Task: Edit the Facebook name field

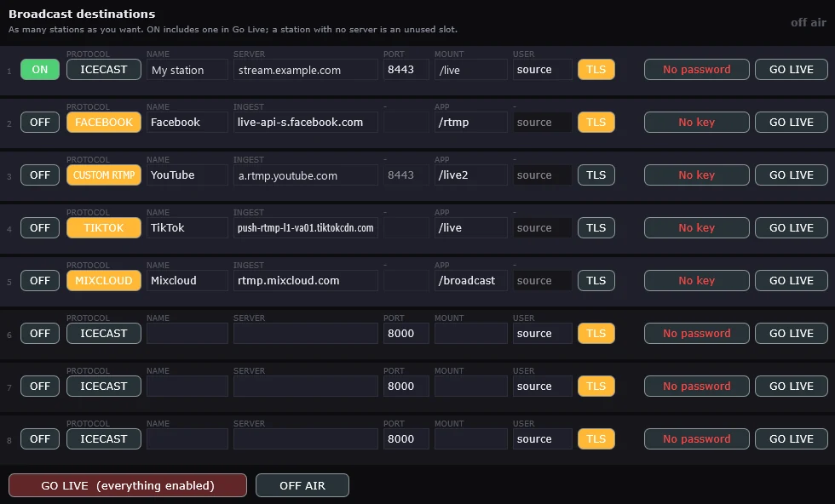Action: [x=187, y=123]
